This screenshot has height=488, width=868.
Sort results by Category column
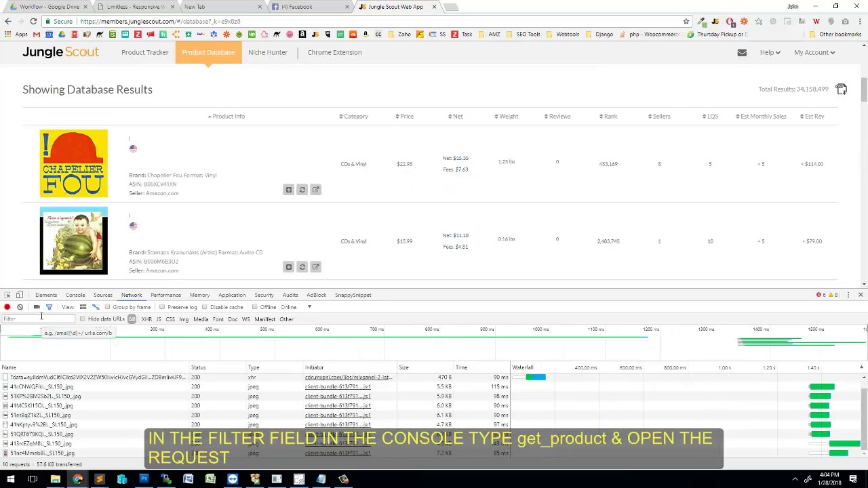pos(354,117)
